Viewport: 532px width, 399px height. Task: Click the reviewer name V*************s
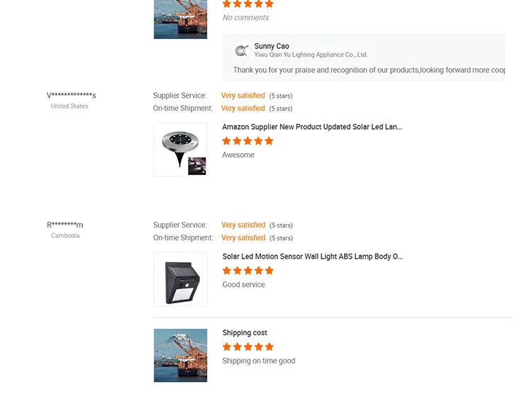(72, 95)
